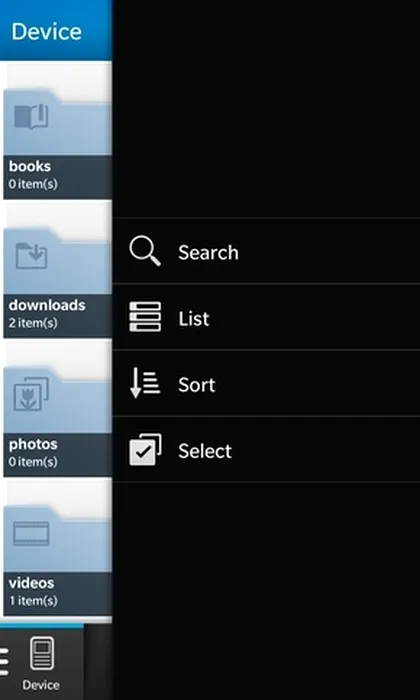This screenshot has height=700, width=420.
Task: Choose Search from the action menu
Action: [266, 251]
